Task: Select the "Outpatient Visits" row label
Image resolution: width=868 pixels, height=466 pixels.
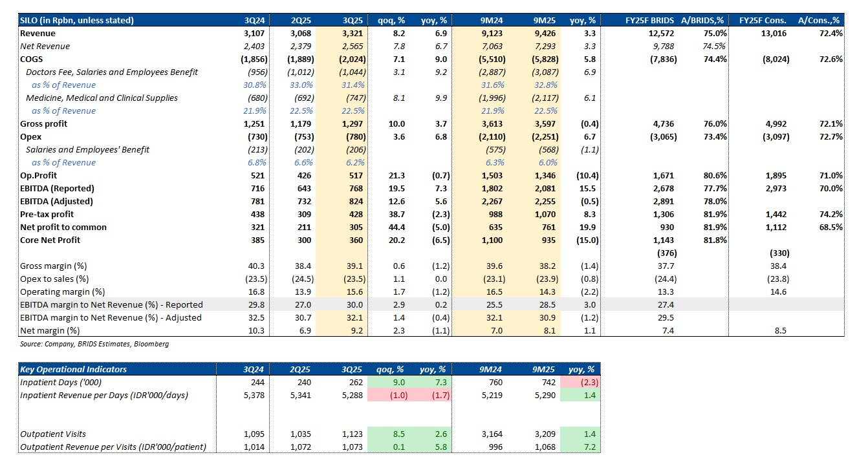Action: pos(53,434)
